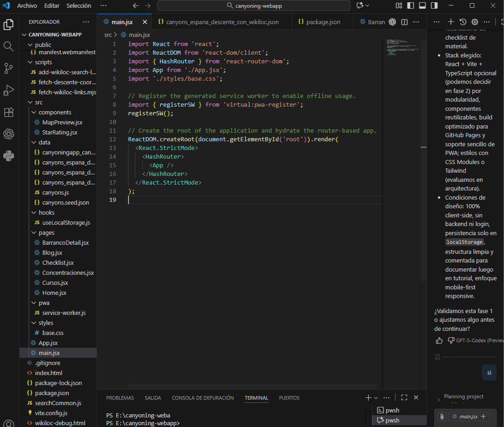The height and width of the screenshot is (427, 504).
Task: Expand the Planning project section
Action: [x=463, y=396]
